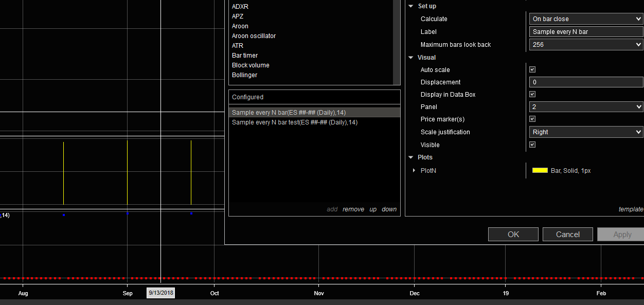This screenshot has height=305, width=644.
Task: Toggle Display in Data Box checkbox
Action: [532, 95]
